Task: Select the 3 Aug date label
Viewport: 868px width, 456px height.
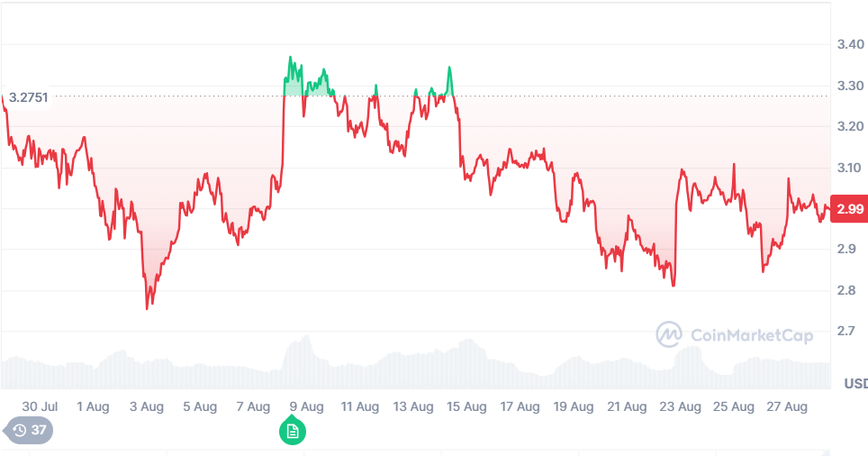Action: point(146,406)
